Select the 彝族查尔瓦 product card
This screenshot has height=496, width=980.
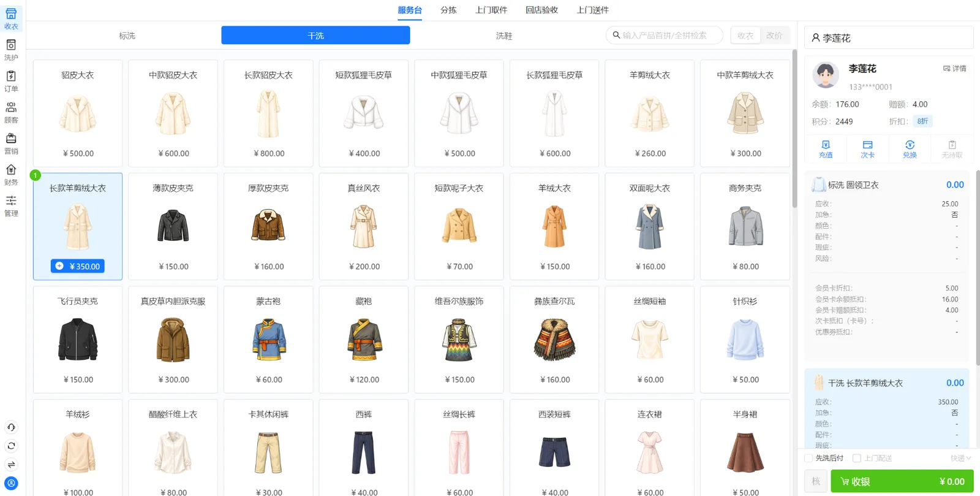coord(554,340)
